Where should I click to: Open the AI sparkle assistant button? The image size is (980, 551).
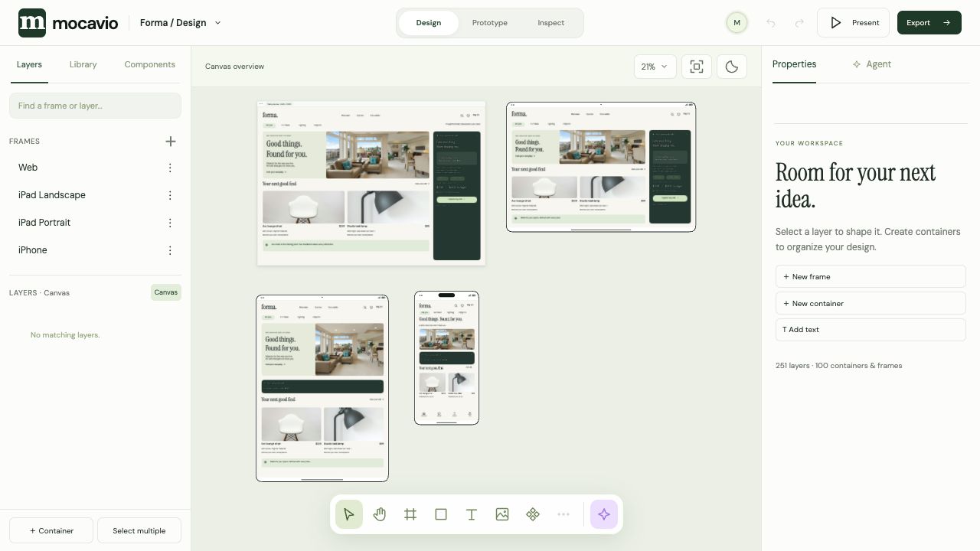604,514
